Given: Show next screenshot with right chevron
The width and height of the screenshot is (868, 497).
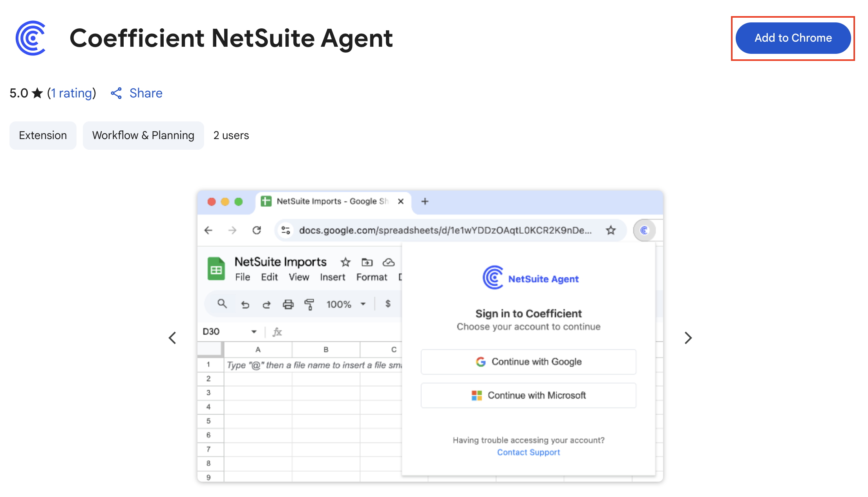Looking at the screenshot, I should point(688,338).
